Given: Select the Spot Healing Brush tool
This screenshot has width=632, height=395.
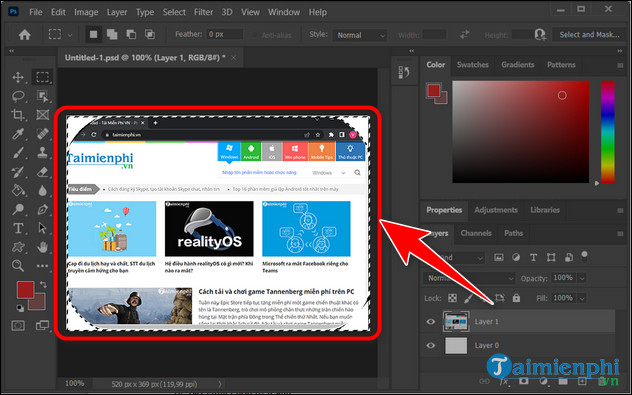Looking at the screenshot, I should point(42,134).
